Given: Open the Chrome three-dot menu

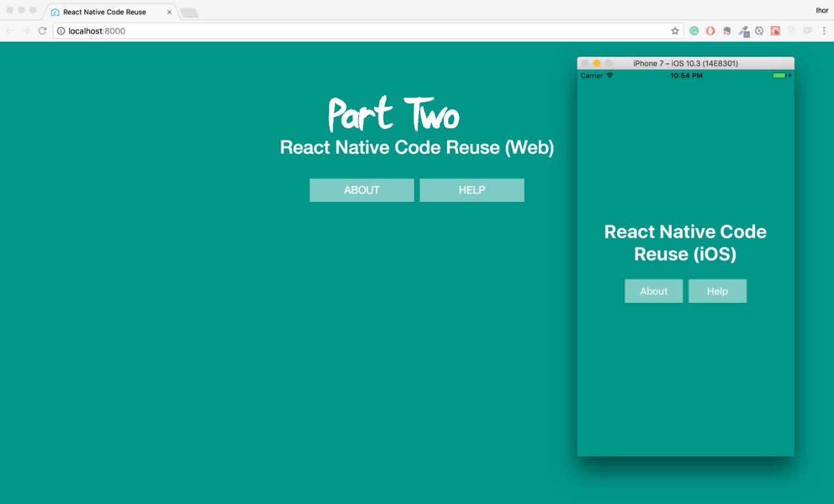Looking at the screenshot, I should pos(824,31).
